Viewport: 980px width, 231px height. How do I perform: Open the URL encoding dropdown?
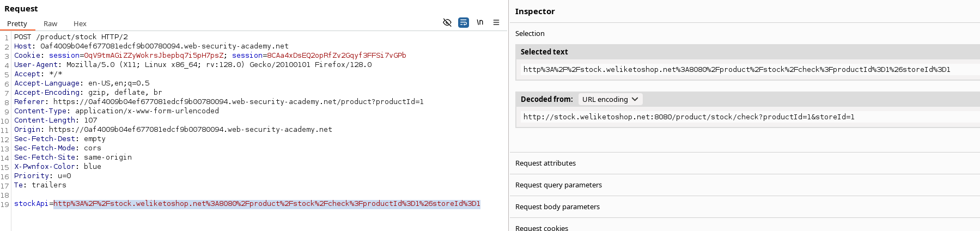click(610, 99)
